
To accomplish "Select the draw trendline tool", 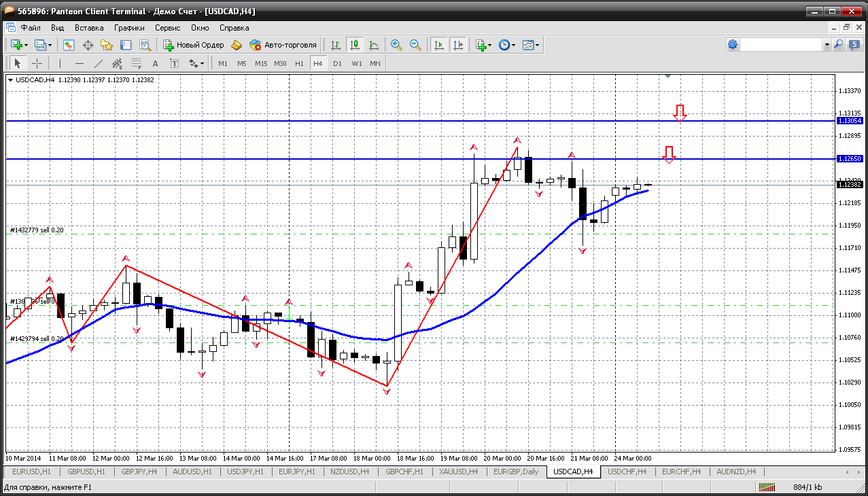I will coord(98,63).
